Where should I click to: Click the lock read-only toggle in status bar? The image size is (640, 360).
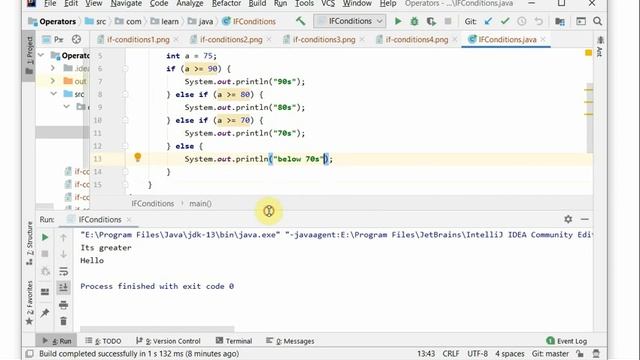pos(580,353)
